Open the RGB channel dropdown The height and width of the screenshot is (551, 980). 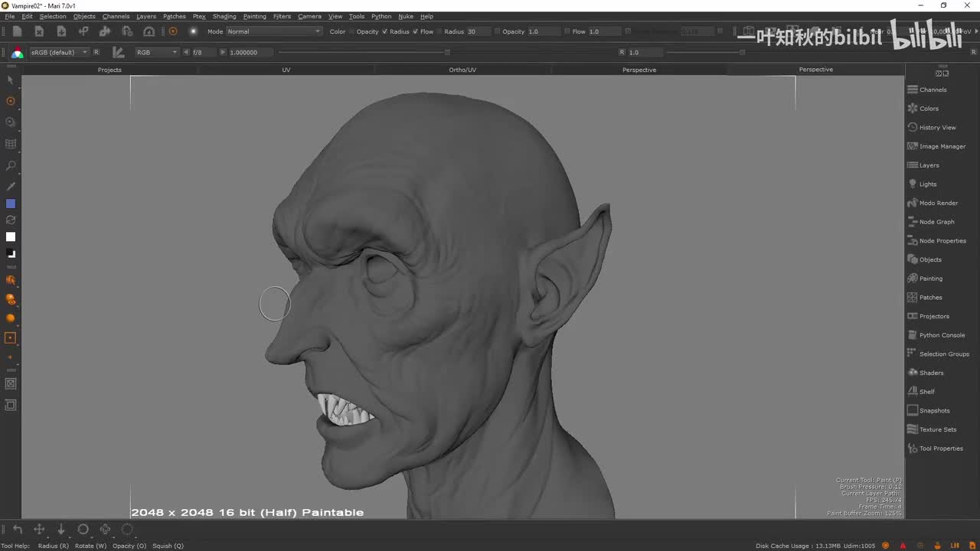click(156, 52)
